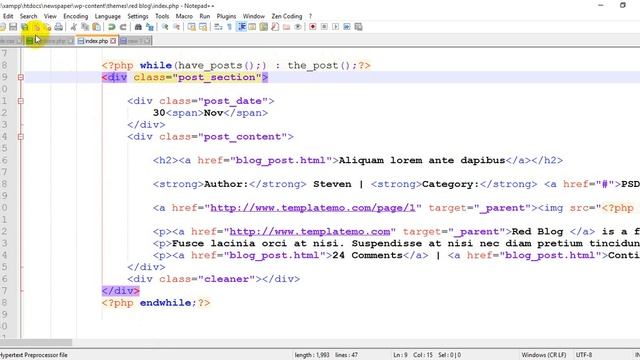Image resolution: width=640 pixels, height=360 pixels.
Task: Click the horizontal scrollbar thumb
Action: click(36, 342)
